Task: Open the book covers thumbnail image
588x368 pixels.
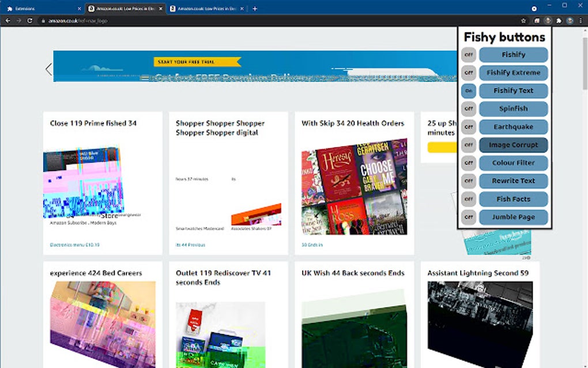Action: coord(355,187)
